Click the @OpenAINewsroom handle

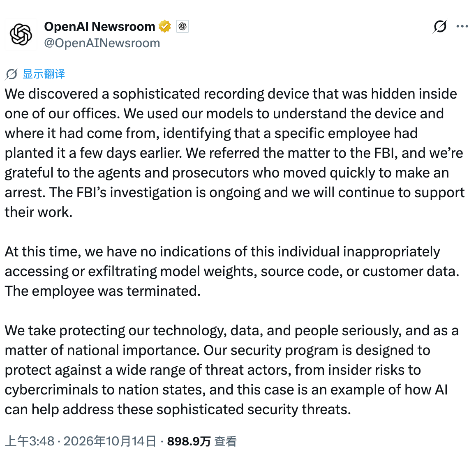(102, 43)
